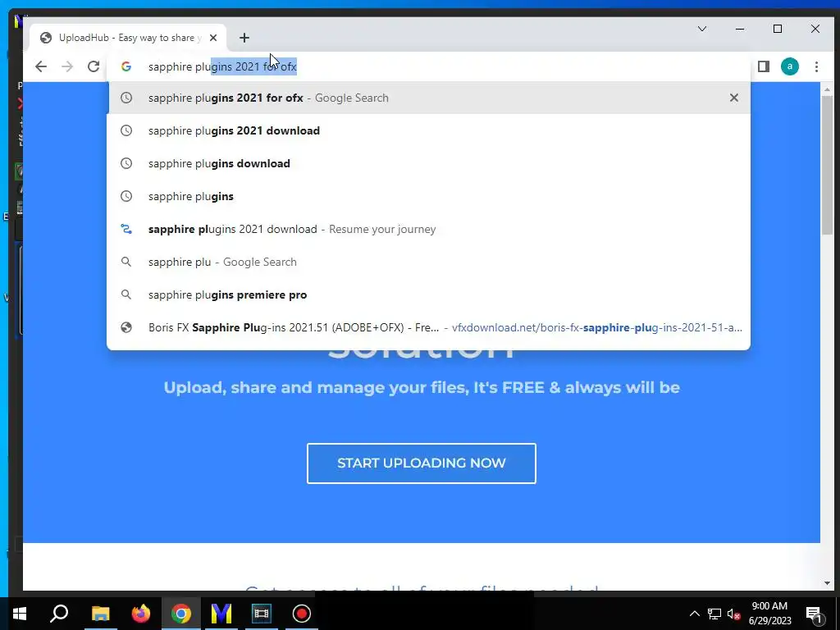This screenshot has width=840, height=630.
Task: Toggle Chrome side panel icon
Action: point(764,66)
